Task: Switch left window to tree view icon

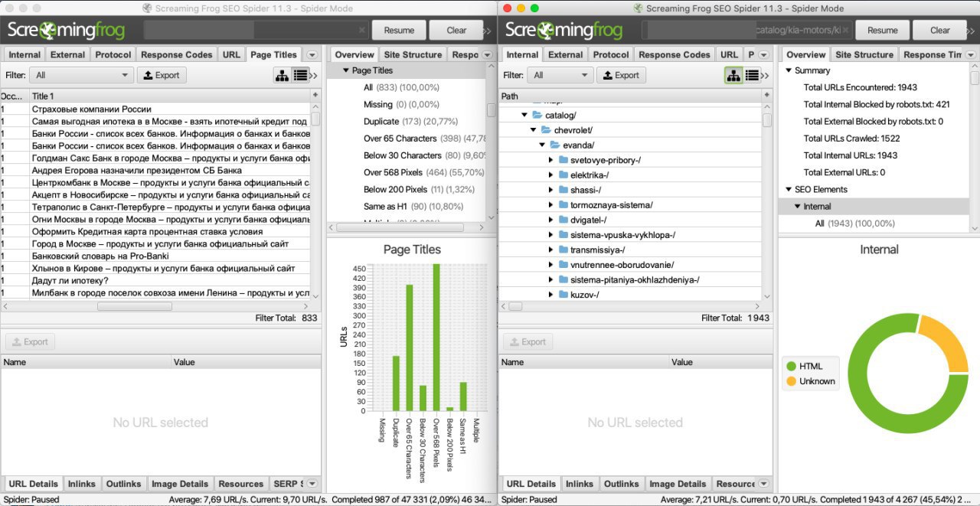Action: 283,75
